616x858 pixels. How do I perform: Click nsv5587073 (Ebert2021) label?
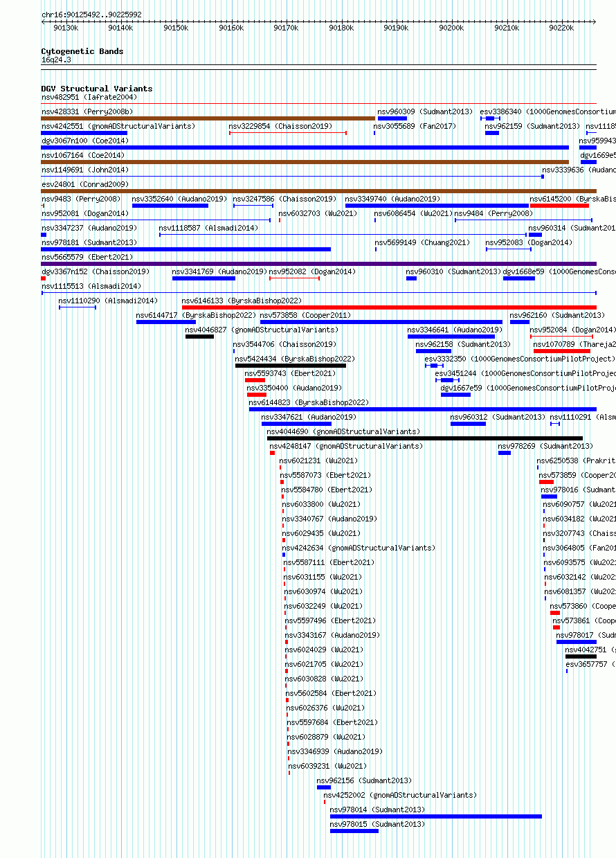(x=325, y=475)
